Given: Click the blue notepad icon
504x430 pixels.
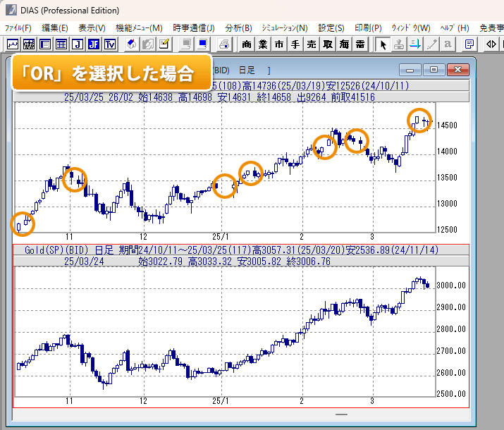Looking at the screenshot, I should pos(469,44).
